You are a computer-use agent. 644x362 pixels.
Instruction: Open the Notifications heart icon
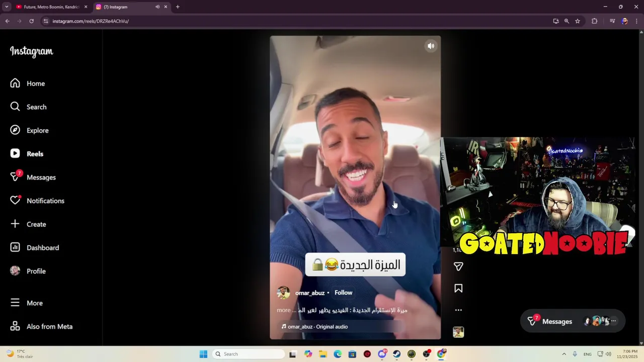click(x=15, y=201)
